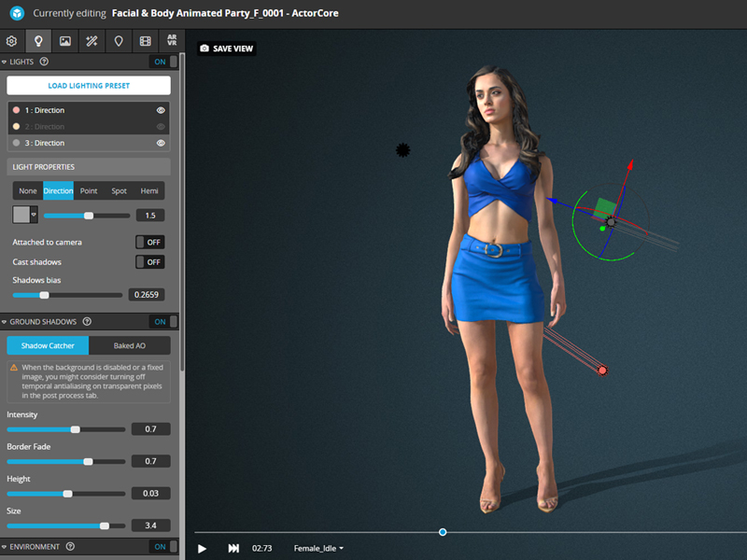Image resolution: width=747 pixels, height=560 pixels.
Task: Open the AR VR settings tab
Action: click(x=172, y=41)
